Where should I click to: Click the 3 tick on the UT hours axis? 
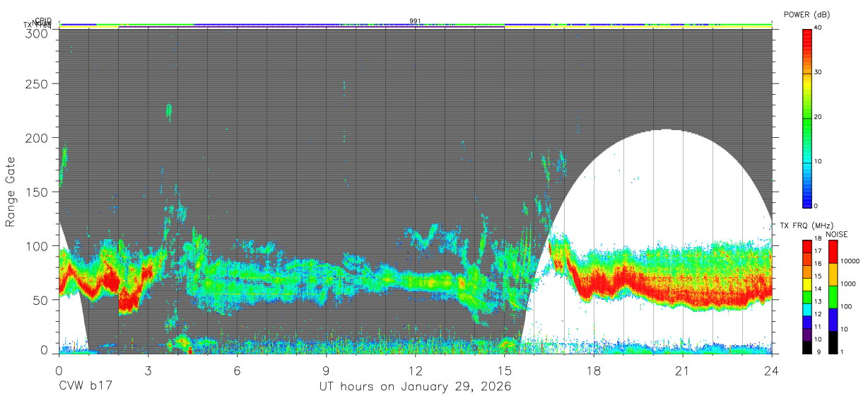[x=148, y=370]
